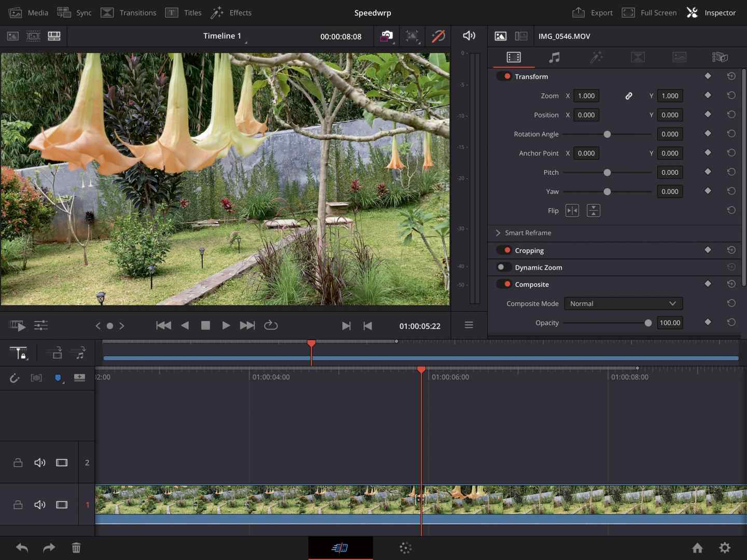Select the Effects magic wand tab in Inspector
The image size is (747, 560).
(596, 58)
